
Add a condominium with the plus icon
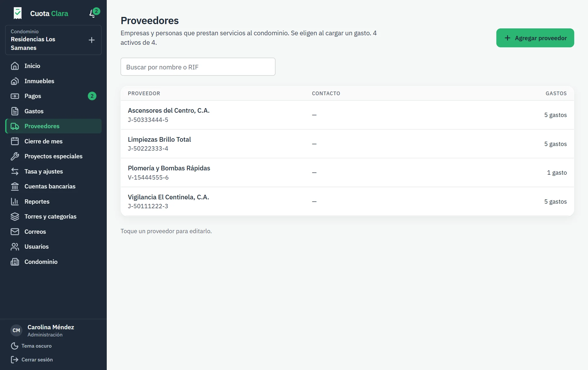(x=92, y=40)
